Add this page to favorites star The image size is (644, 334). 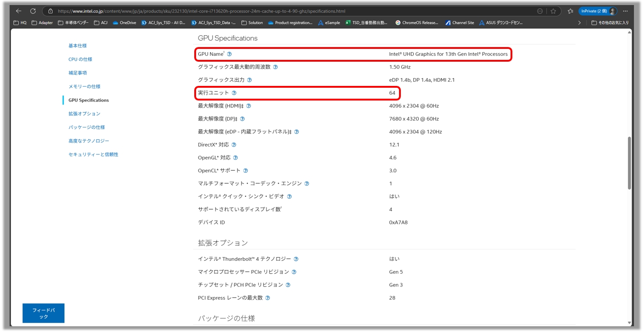553,11
